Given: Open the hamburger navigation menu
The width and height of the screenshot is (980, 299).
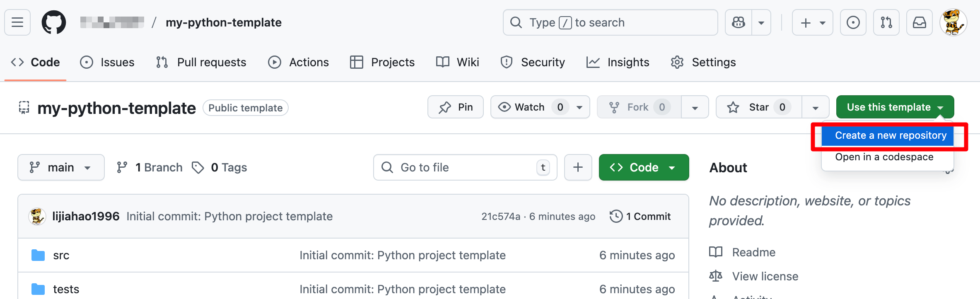Looking at the screenshot, I should [17, 22].
